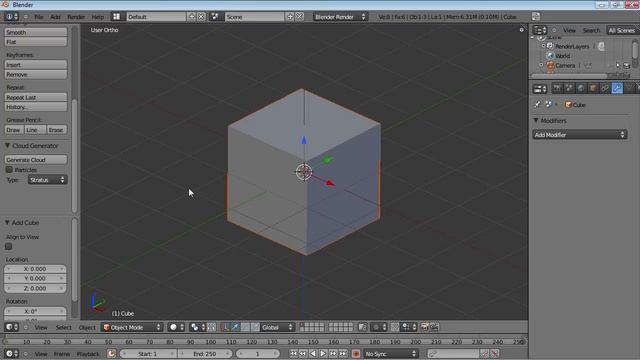Screen dimensions: 640x360
Task: Collapse the Modifiers panel
Action: (536, 120)
